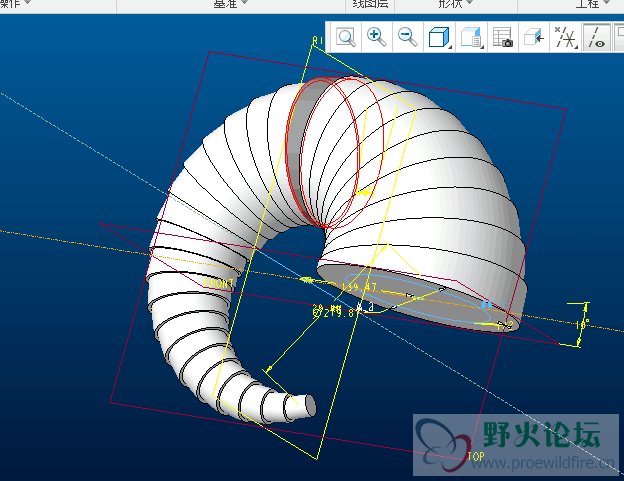Screen dimensions: 624x481
Task: Select the 139.47 dimension value
Action: pyautogui.click(x=359, y=287)
